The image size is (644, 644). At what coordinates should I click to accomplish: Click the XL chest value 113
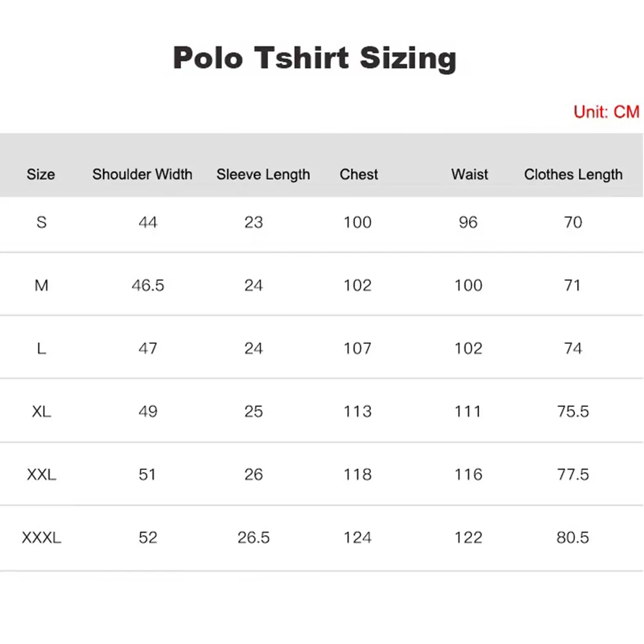click(x=357, y=412)
